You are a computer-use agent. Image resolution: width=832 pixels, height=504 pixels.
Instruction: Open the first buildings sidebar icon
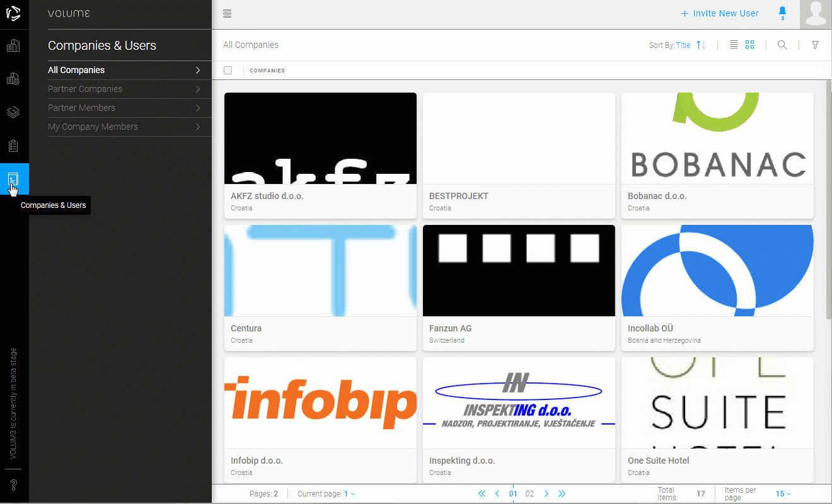pos(14,45)
